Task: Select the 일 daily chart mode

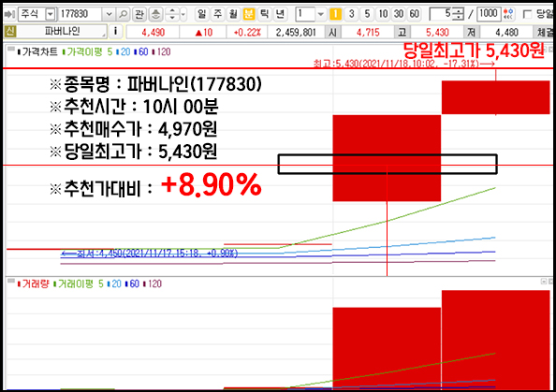Action: 201,14
